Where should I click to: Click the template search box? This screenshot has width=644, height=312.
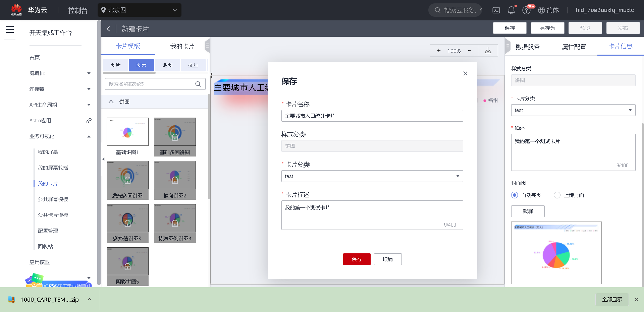(155, 84)
